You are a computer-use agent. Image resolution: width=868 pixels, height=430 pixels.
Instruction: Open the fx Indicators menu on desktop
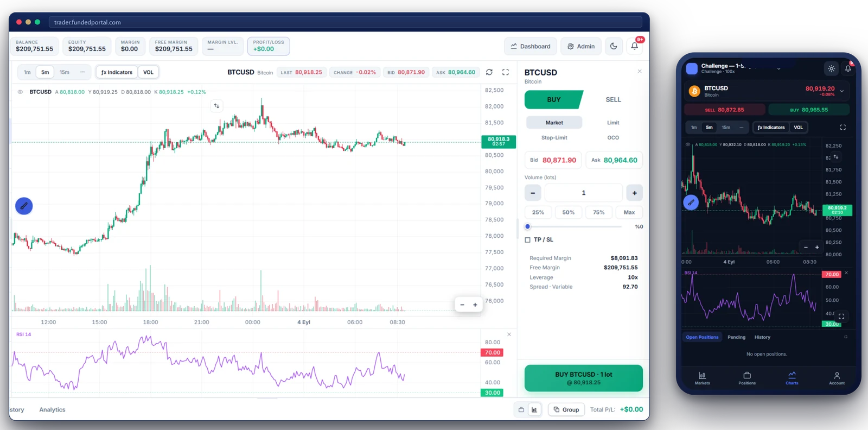point(117,72)
